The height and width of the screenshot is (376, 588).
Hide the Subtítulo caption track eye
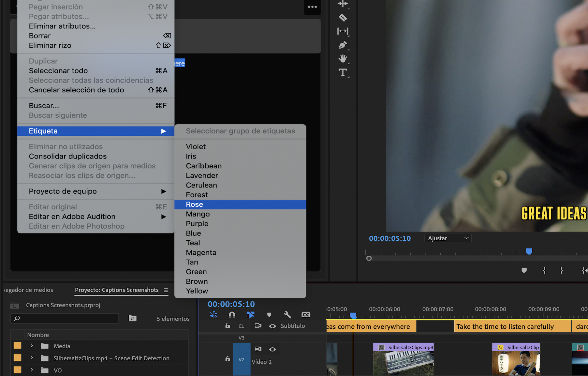(272, 326)
